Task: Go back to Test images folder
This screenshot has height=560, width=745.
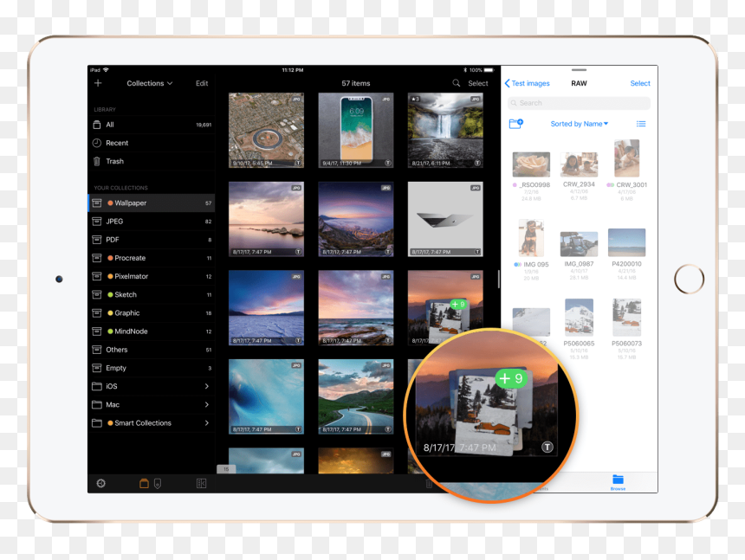Action: click(527, 83)
